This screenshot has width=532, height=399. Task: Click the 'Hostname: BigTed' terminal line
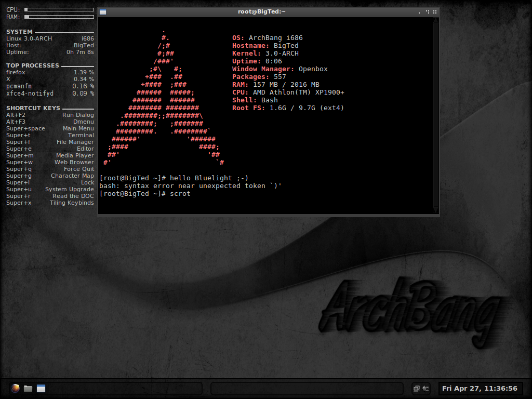(x=265, y=46)
